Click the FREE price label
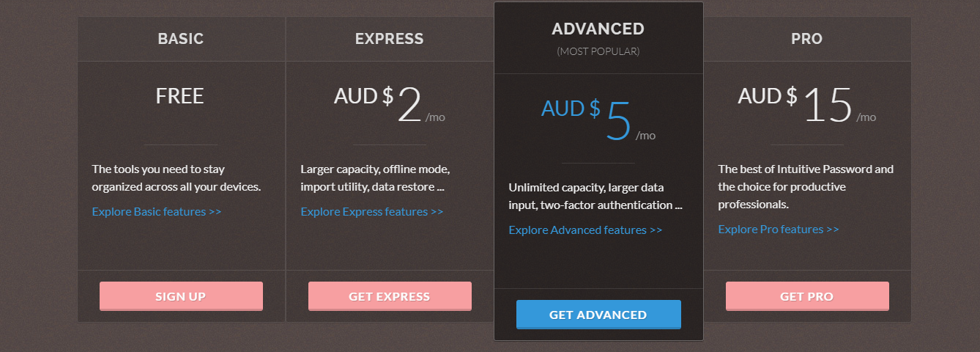Image resolution: width=980 pixels, height=352 pixels. point(180,96)
